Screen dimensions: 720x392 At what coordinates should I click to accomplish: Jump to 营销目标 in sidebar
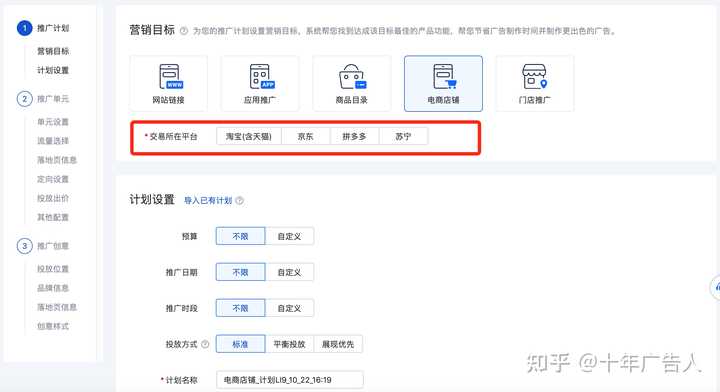pos(53,51)
